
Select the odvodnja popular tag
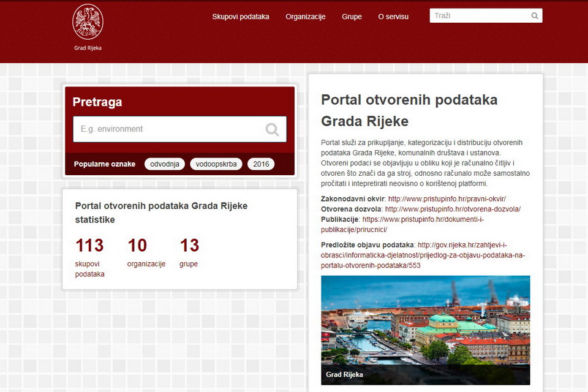coord(164,164)
